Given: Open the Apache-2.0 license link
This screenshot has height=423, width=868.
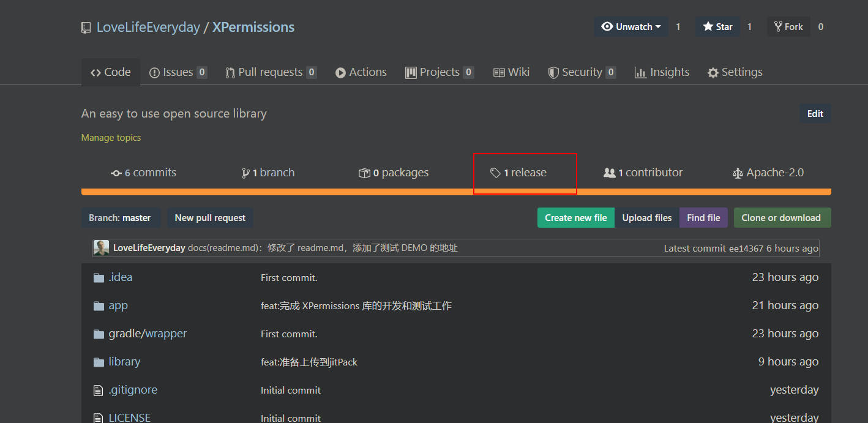Looking at the screenshot, I should (x=768, y=173).
